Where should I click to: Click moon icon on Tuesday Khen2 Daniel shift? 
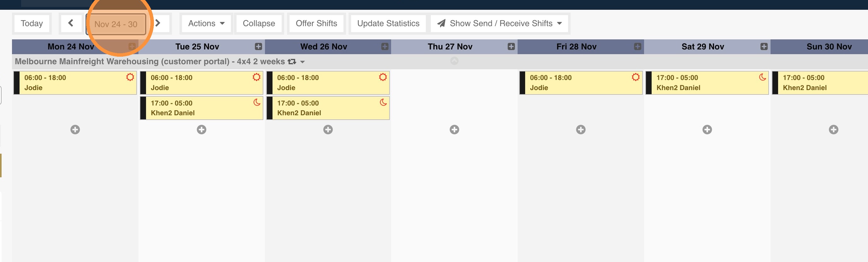click(257, 102)
